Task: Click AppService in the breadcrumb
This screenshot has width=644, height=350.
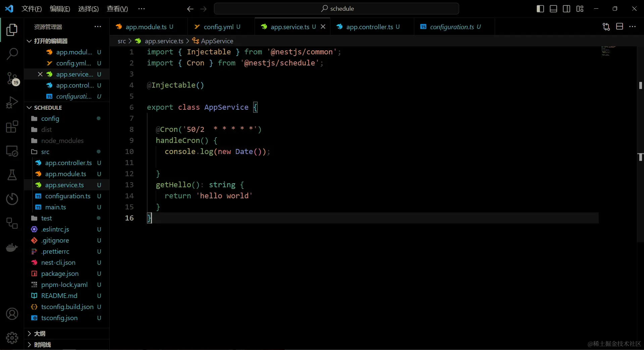Action: (217, 41)
